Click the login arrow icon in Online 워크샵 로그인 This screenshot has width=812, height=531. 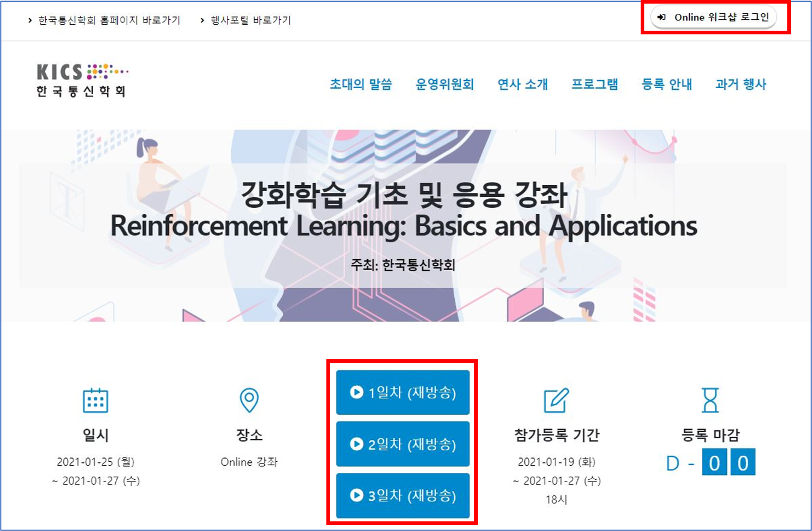662,17
